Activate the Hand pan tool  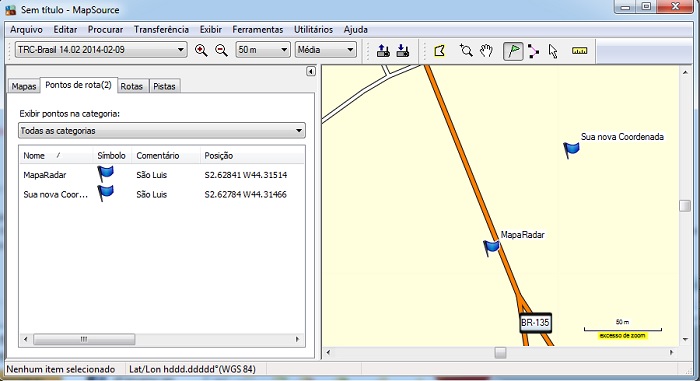point(486,50)
